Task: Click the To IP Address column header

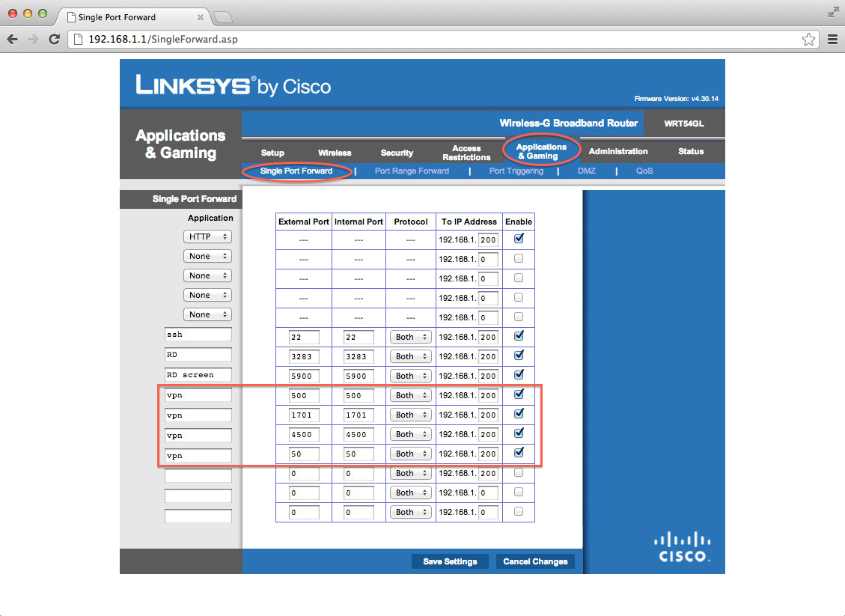Action: [x=469, y=222]
